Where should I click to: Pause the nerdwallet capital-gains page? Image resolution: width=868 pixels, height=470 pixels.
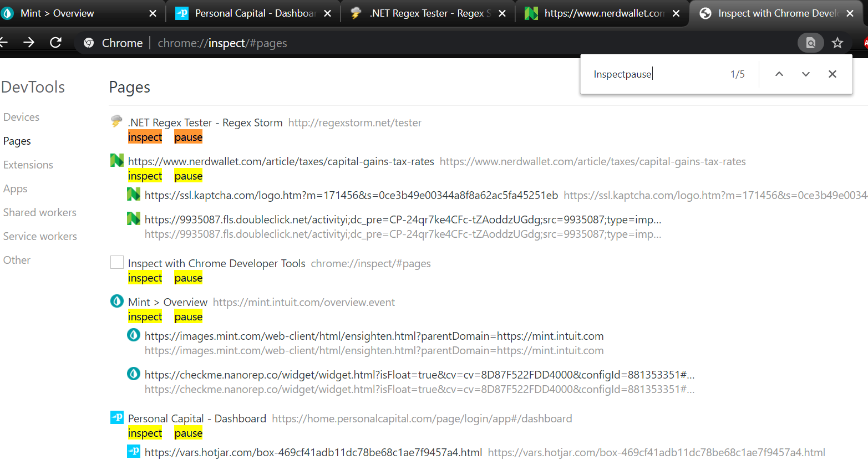(189, 176)
